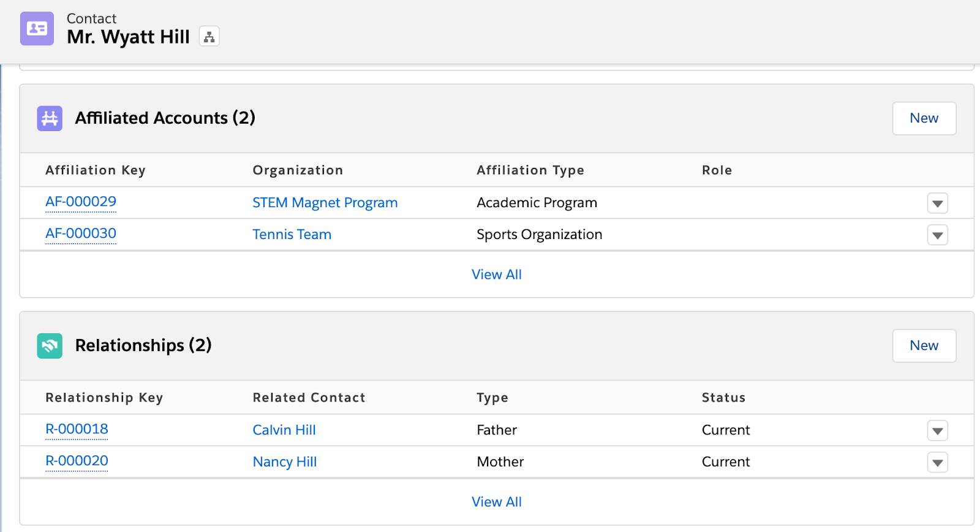
Task: Open the contact hierarchy view icon
Action: point(209,37)
